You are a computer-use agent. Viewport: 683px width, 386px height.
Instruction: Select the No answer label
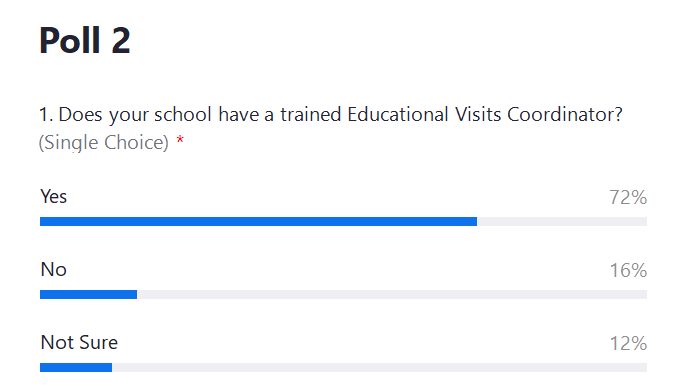pos(54,269)
